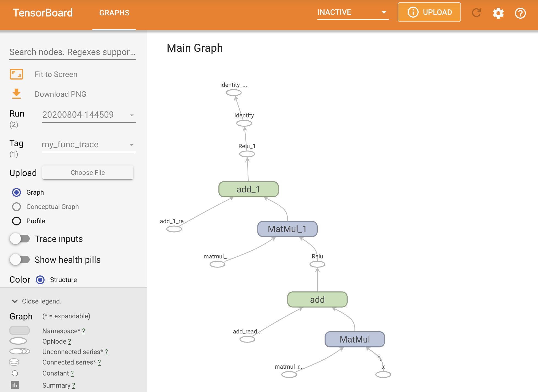Click the Structure color radio icon
This screenshot has height=392, width=538.
pyautogui.click(x=40, y=280)
